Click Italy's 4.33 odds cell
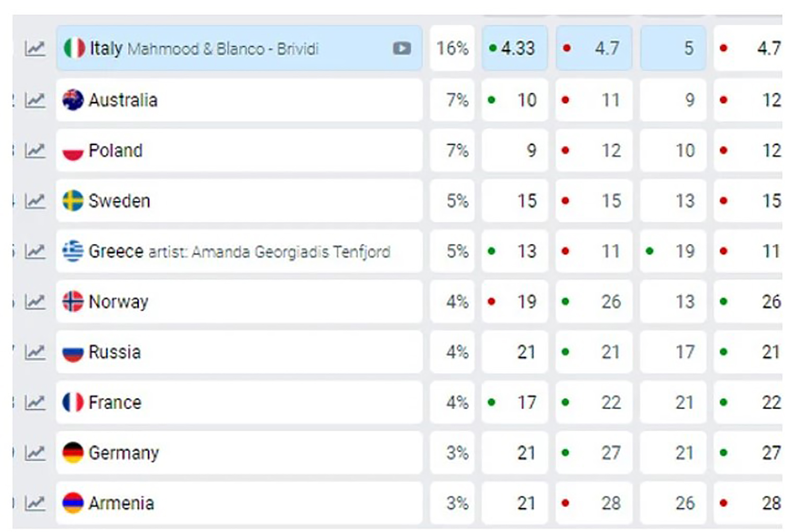The image size is (795, 532). pos(515,48)
